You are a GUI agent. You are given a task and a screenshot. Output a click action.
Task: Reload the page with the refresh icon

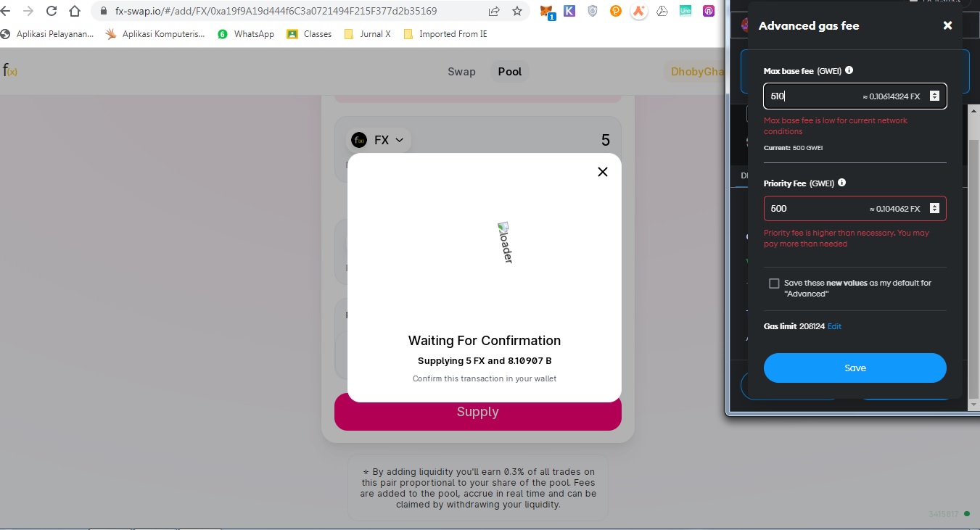[52, 12]
